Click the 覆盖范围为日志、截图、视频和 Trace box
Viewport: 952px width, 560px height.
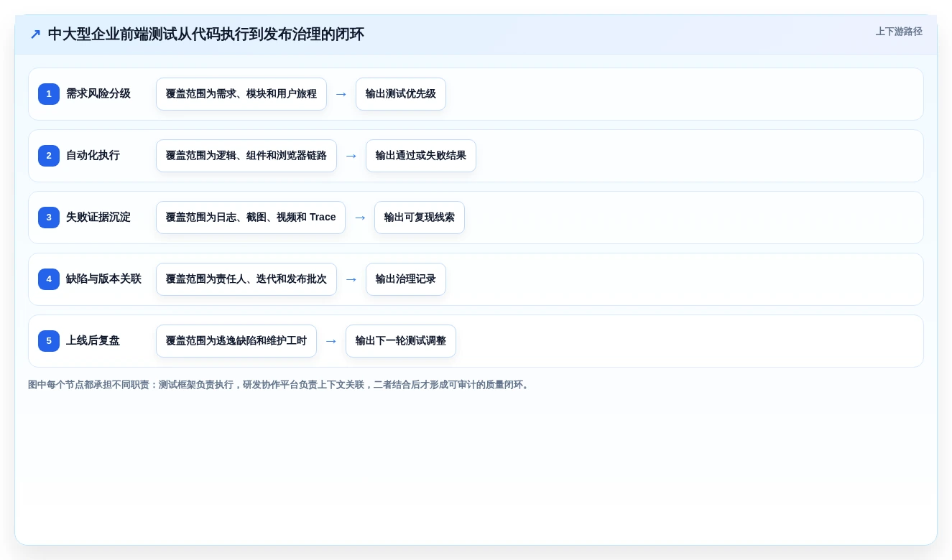coord(251,218)
